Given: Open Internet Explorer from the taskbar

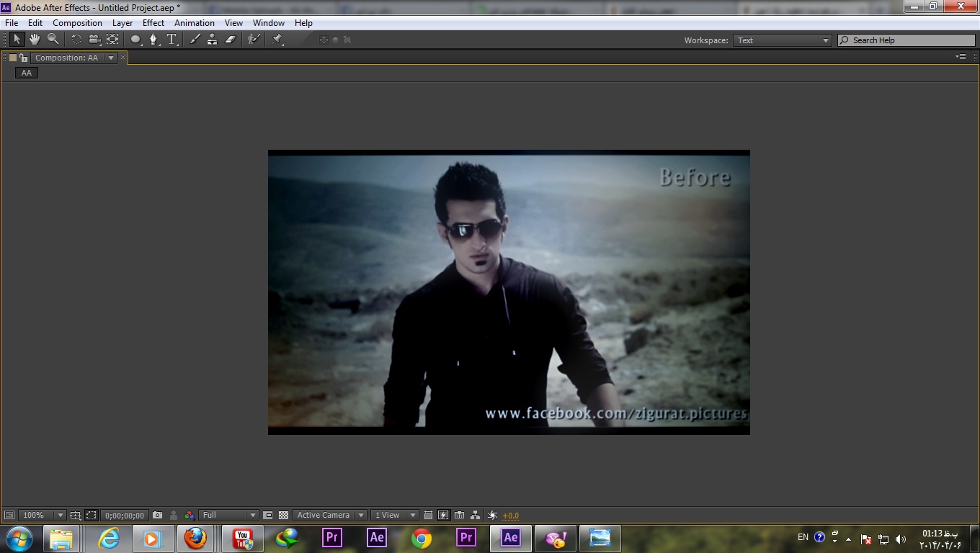Looking at the screenshot, I should 109,539.
